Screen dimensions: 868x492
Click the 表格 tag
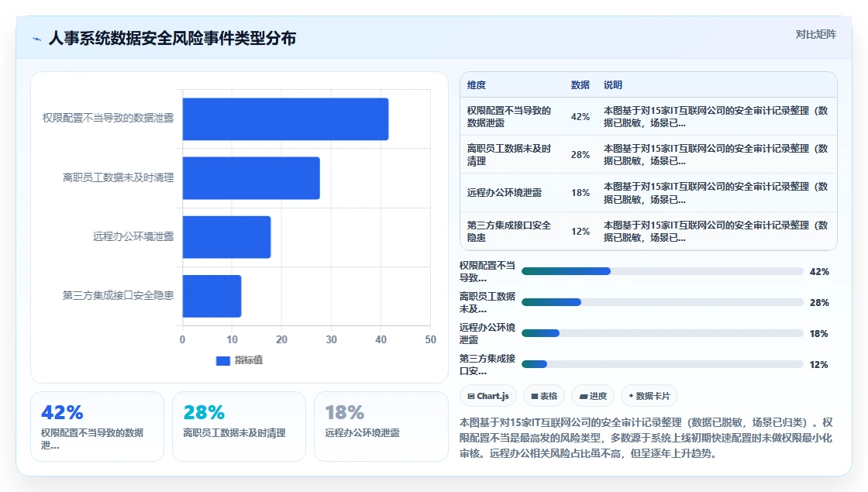click(x=543, y=396)
